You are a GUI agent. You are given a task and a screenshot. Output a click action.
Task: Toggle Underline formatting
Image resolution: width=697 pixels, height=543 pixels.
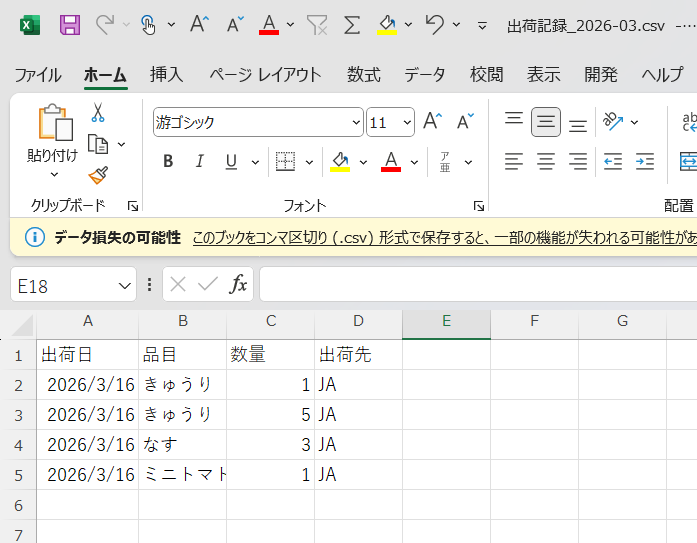pyautogui.click(x=231, y=161)
